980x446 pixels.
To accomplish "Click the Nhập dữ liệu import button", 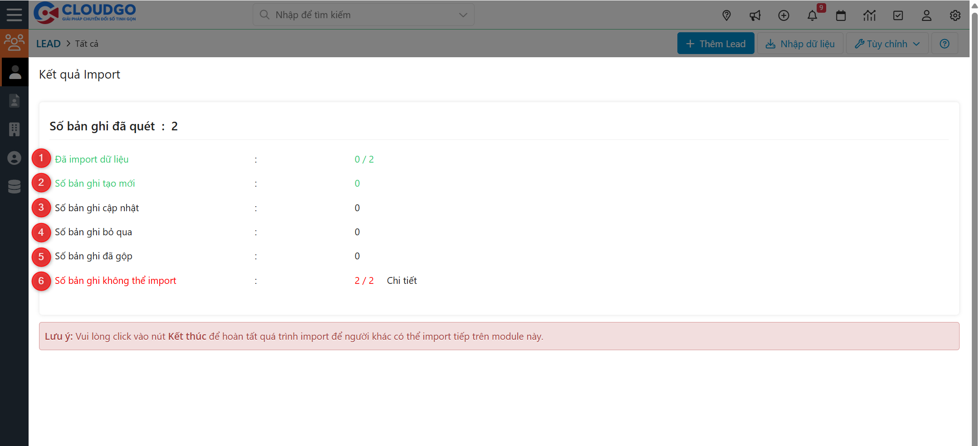I will [x=800, y=43].
